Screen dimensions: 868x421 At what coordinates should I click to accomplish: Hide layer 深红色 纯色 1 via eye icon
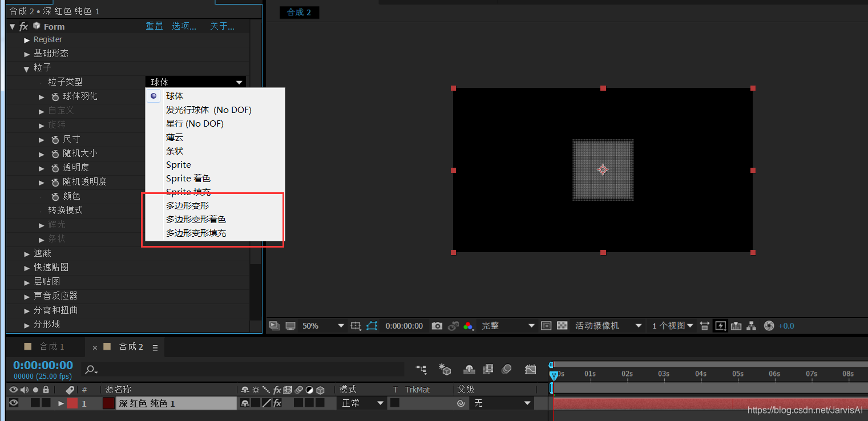(13, 403)
